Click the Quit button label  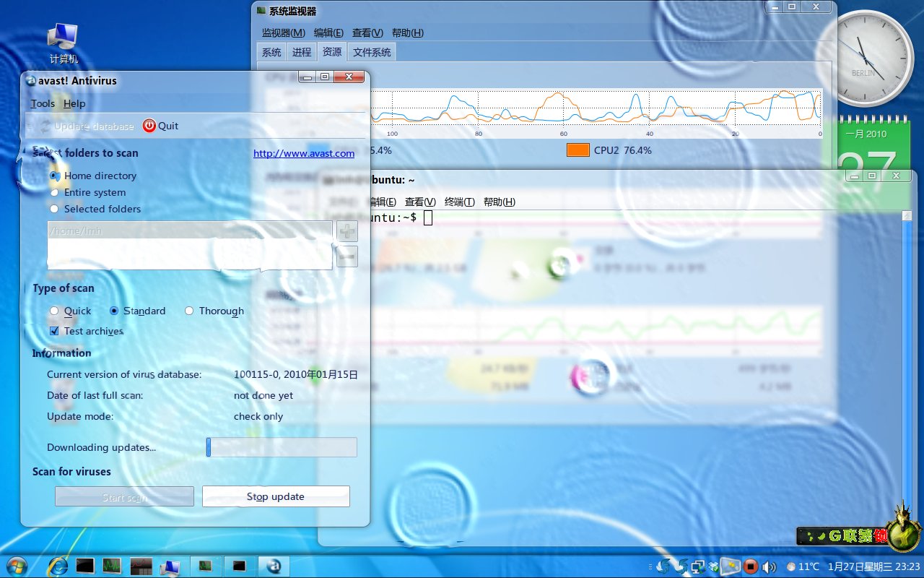click(x=168, y=126)
